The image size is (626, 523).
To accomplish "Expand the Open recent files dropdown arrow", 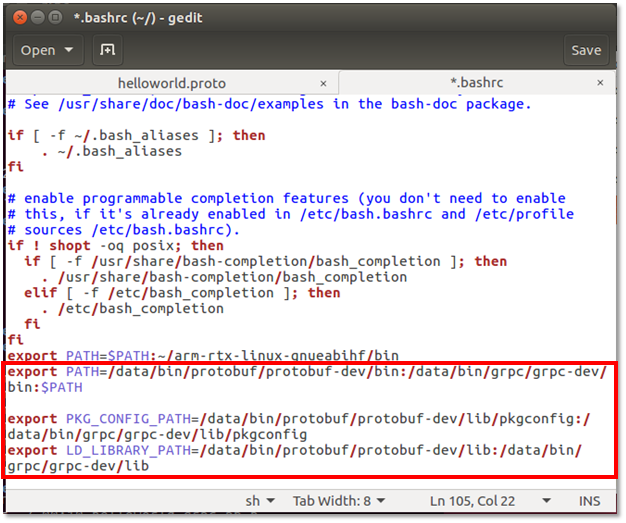I will [69, 50].
